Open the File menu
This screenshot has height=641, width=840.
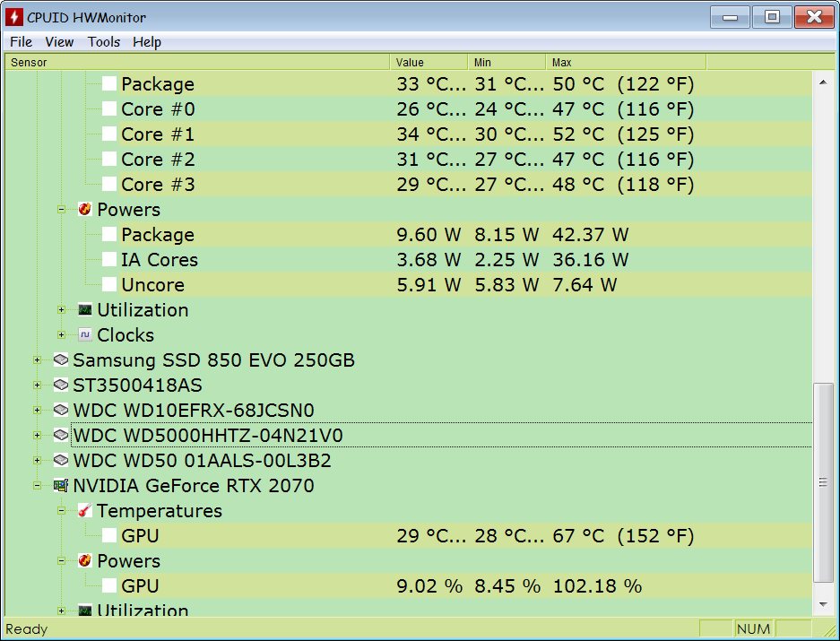21,42
